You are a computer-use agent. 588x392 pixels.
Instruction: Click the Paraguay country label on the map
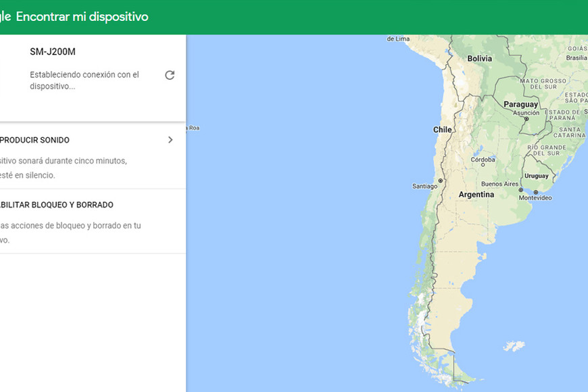click(520, 105)
